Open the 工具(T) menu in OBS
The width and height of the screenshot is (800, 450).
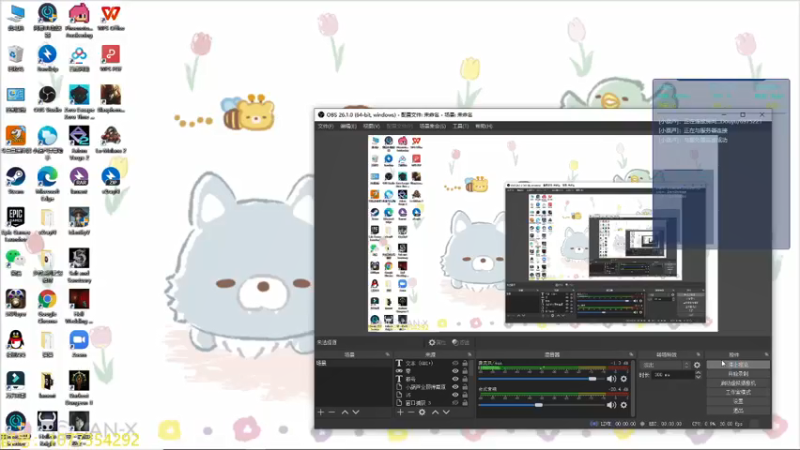click(x=460, y=126)
